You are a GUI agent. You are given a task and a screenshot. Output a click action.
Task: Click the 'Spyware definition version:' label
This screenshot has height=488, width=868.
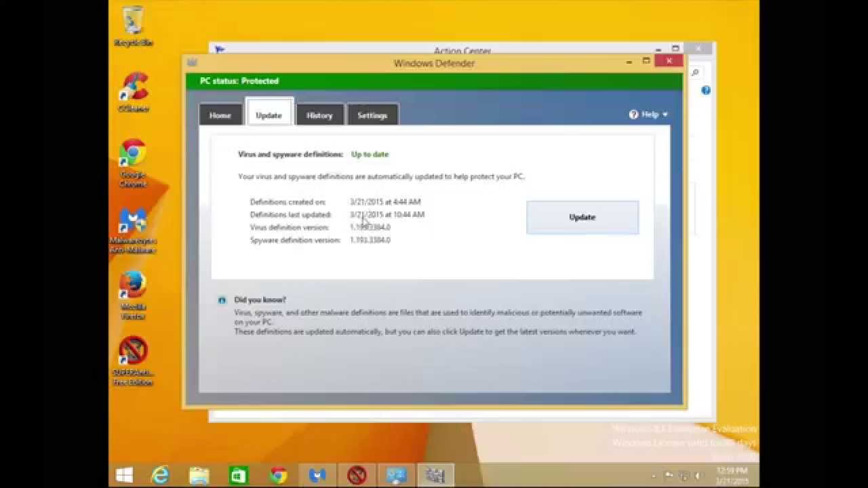295,241
